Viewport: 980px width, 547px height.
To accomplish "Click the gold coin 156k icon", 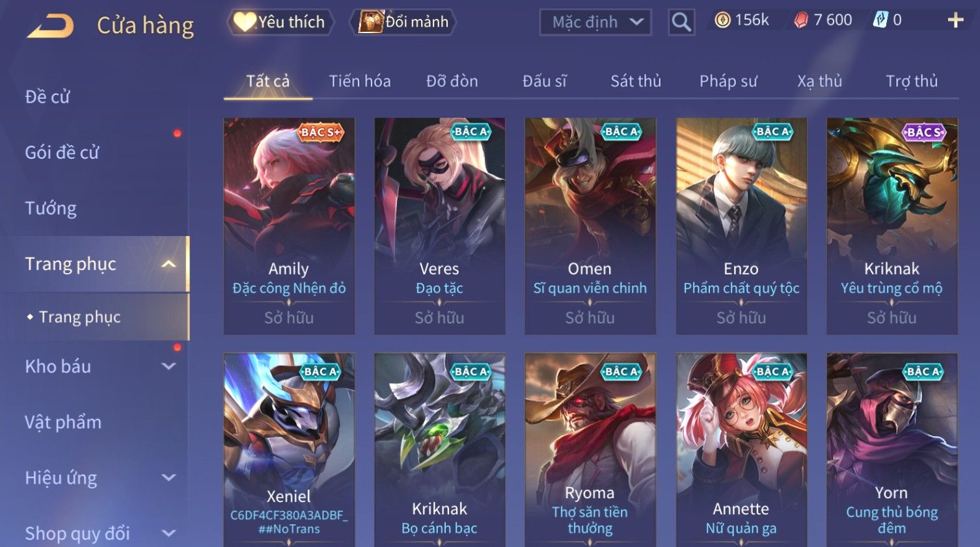I will click(x=722, y=20).
